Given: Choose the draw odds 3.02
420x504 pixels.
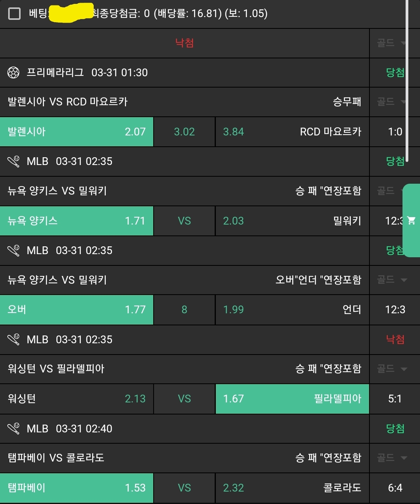Looking at the screenshot, I should point(184,132).
